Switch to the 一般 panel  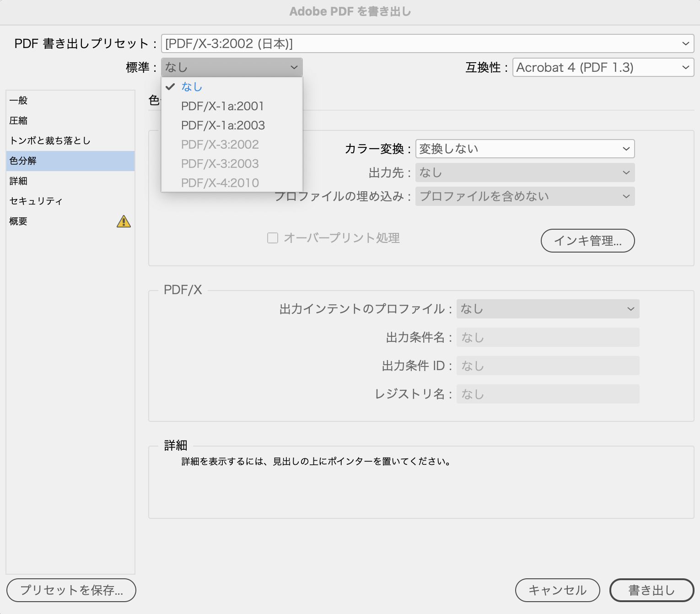click(70, 100)
